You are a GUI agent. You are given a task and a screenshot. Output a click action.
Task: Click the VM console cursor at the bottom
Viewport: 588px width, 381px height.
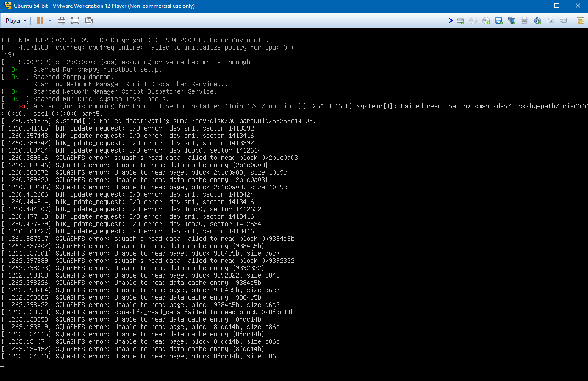2,366
